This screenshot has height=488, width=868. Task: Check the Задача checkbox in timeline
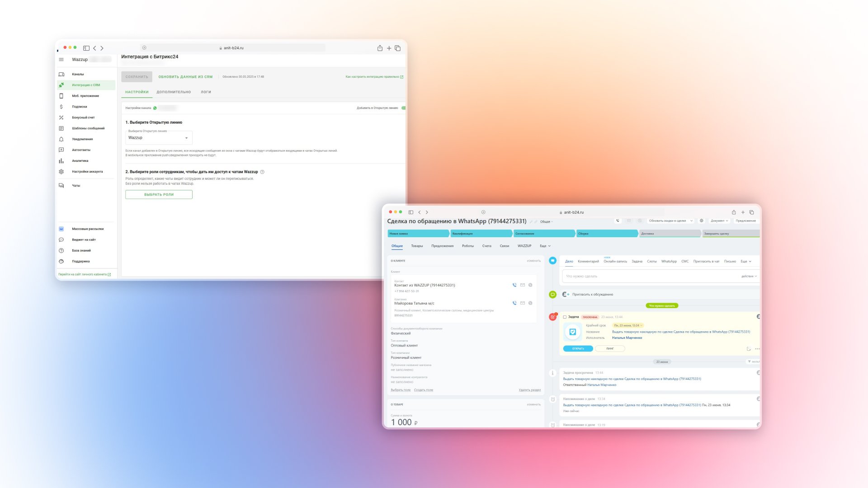tap(565, 317)
